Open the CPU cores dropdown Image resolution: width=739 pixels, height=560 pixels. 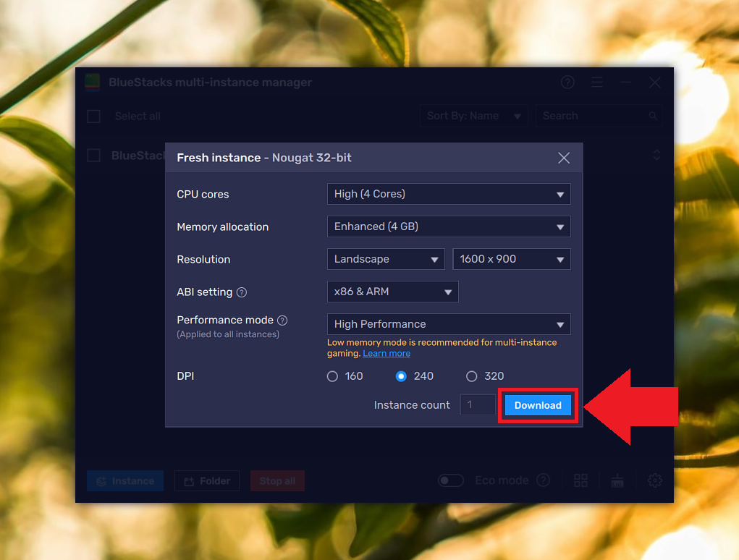449,194
